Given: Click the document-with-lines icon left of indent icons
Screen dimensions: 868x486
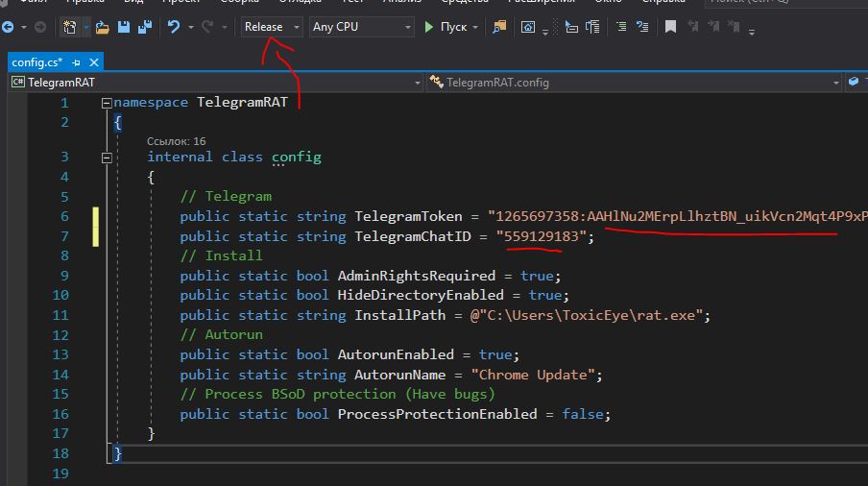Looking at the screenshot, I should pyautogui.click(x=592, y=27).
